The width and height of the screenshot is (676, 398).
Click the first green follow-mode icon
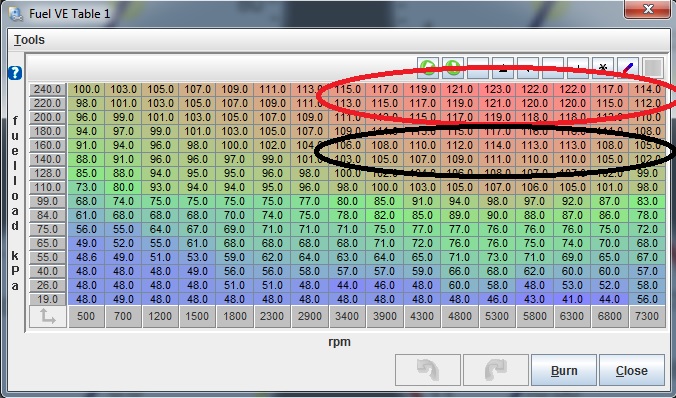pos(428,68)
